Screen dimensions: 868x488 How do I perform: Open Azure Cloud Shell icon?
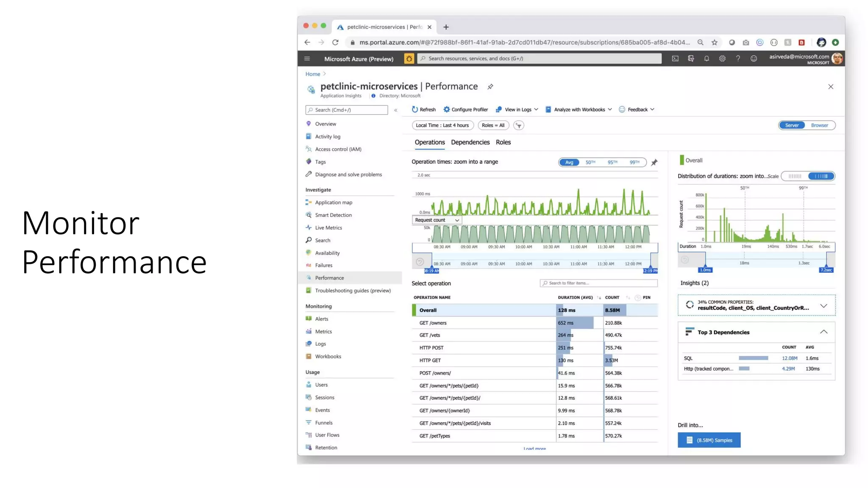[675, 58]
